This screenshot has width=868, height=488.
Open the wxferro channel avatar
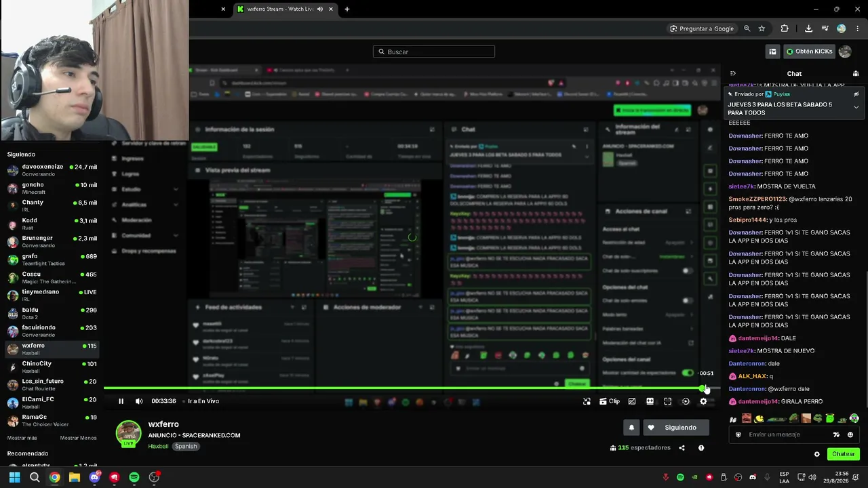tap(128, 434)
